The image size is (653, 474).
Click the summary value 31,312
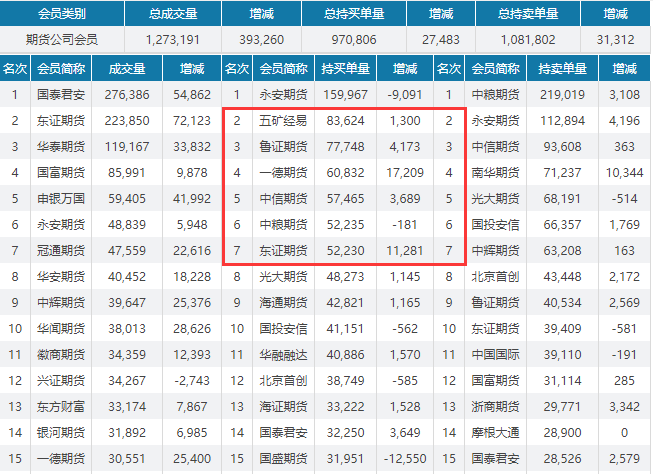click(616, 40)
